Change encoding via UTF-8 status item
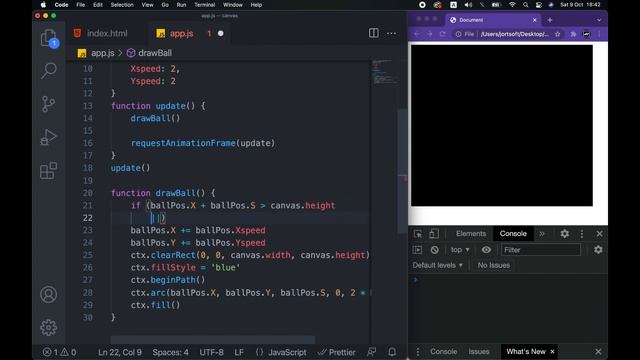 211,352
